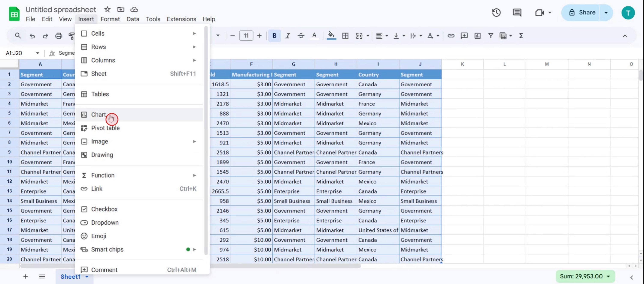Choose Pivot table menu entry

coord(105,128)
